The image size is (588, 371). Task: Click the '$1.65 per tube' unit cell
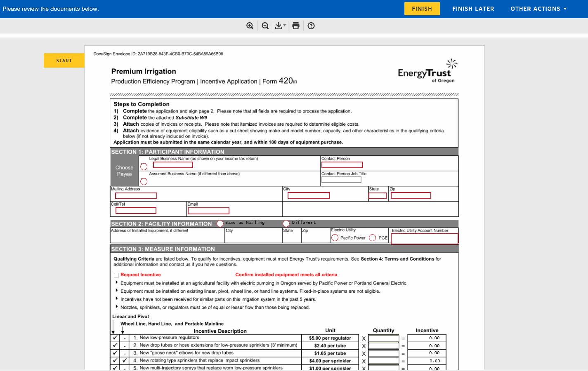[x=330, y=353]
